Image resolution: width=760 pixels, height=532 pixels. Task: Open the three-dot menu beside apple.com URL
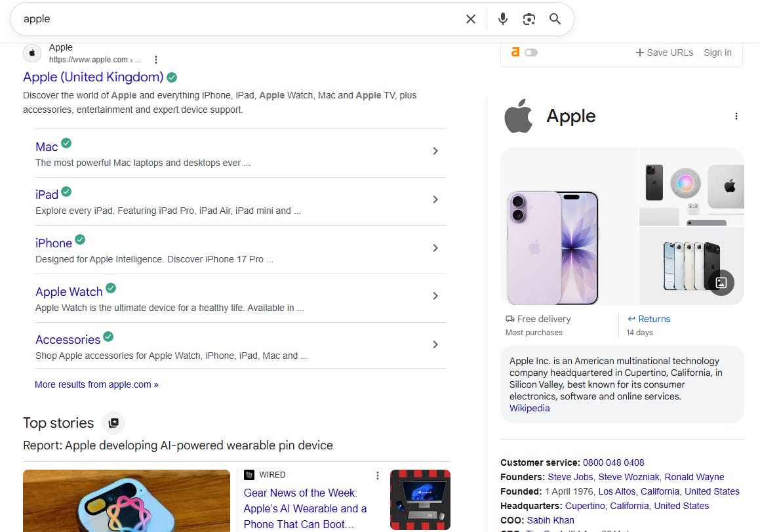pos(156,60)
